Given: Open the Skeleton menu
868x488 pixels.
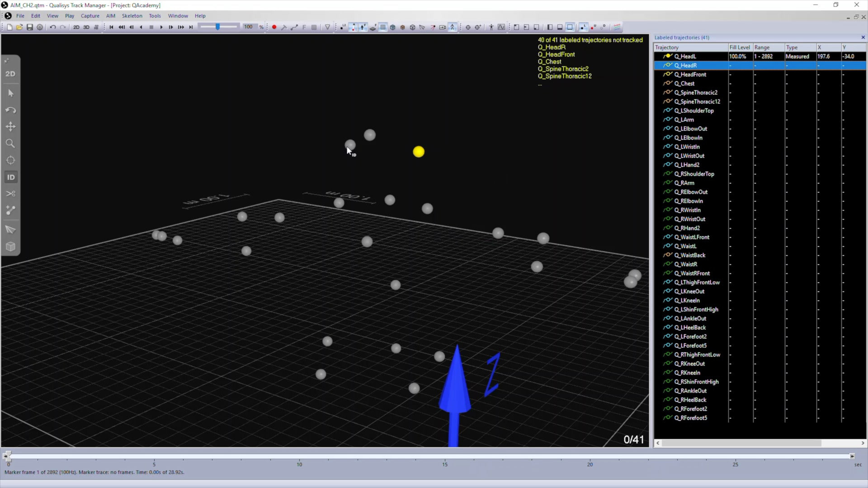Looking at the screenshot, I should click(132, 16).
